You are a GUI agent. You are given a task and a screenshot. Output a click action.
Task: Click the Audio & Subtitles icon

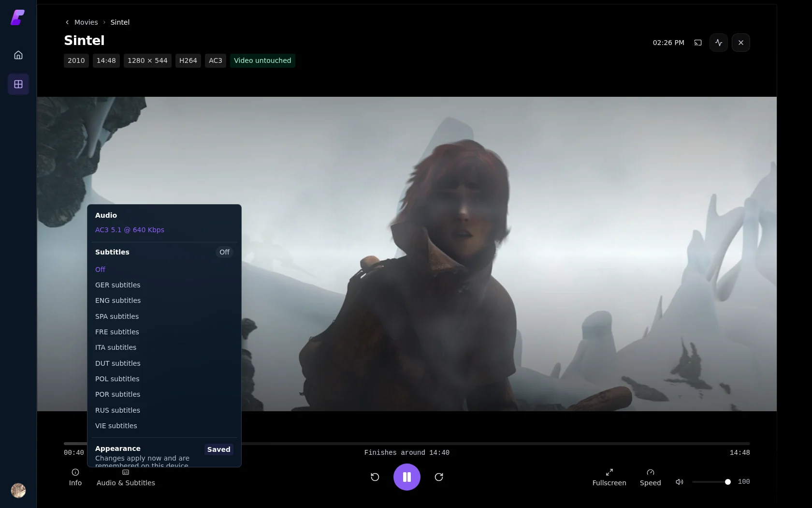[x=126, y=477]
